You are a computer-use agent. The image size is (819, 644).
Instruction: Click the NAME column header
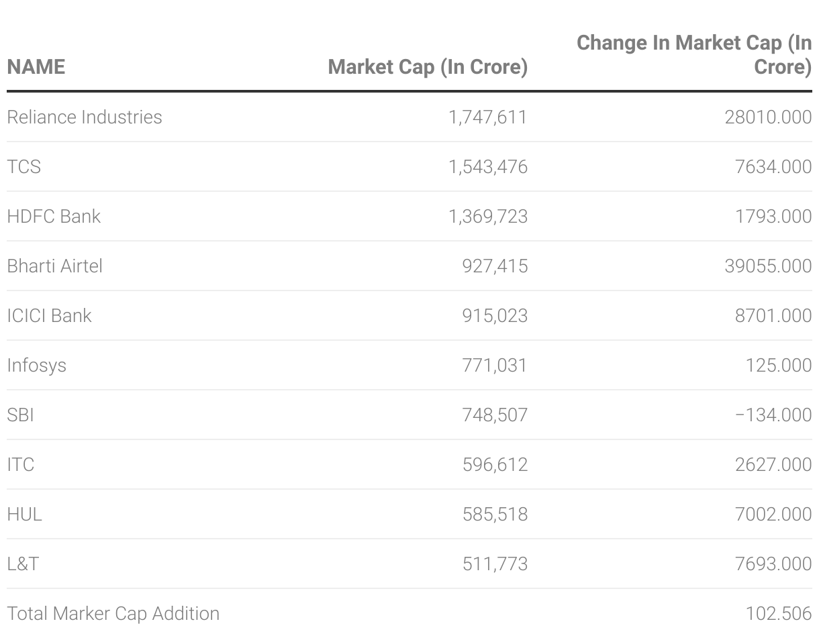[36, 67]
